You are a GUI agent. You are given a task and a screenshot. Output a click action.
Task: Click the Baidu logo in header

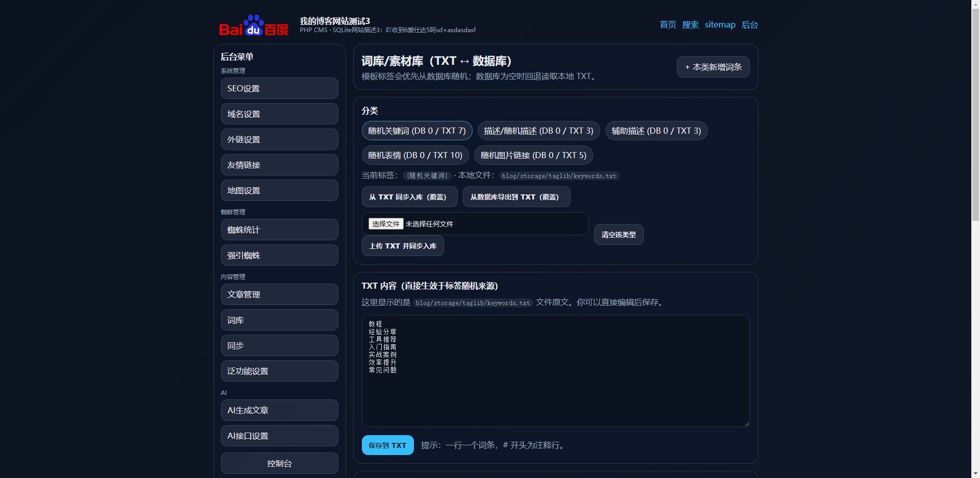coord(254,26)
